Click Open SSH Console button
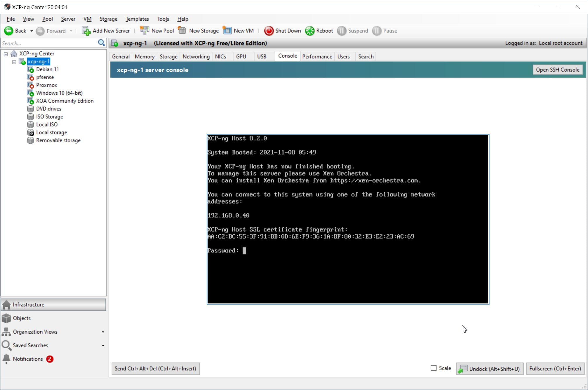 click(557, 70)
